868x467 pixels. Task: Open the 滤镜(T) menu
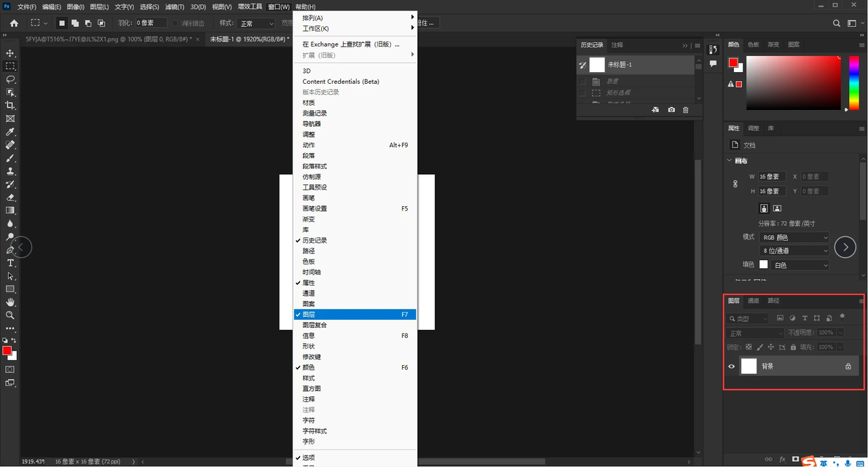[x=174, y=7]
